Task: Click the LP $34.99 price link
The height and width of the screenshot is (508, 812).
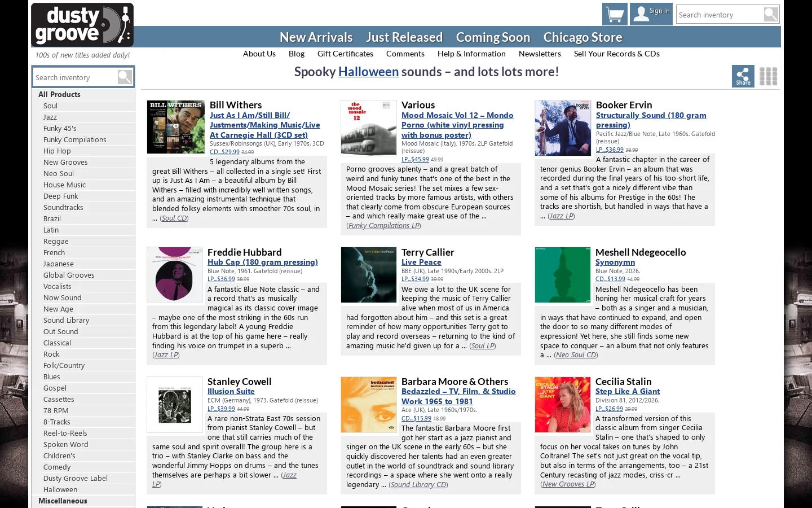Action: 415,279
